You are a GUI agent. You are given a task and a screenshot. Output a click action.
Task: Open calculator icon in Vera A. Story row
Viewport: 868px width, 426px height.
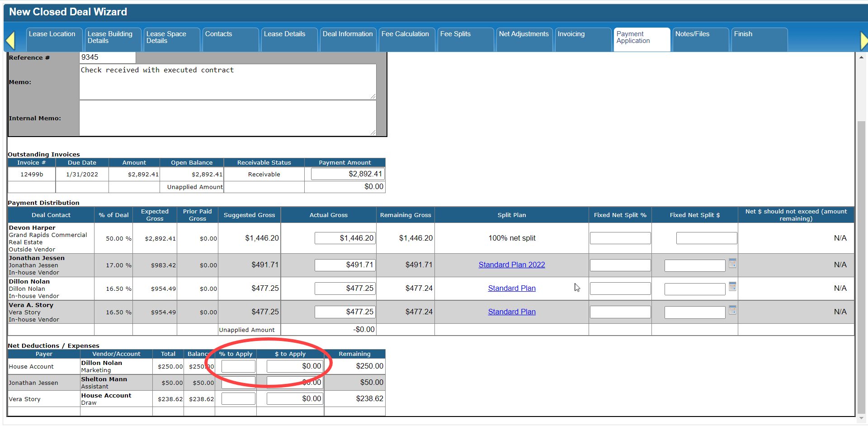click(732, 310)
